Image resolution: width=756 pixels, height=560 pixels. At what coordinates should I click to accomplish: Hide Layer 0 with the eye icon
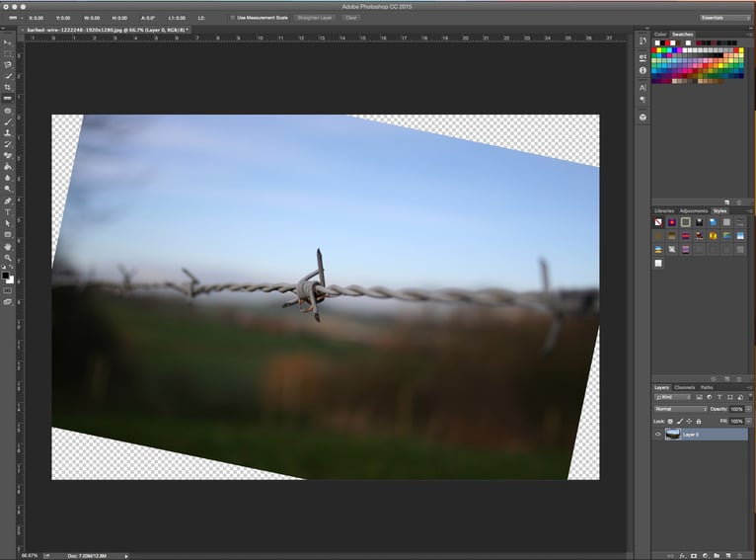click(657, 435)
